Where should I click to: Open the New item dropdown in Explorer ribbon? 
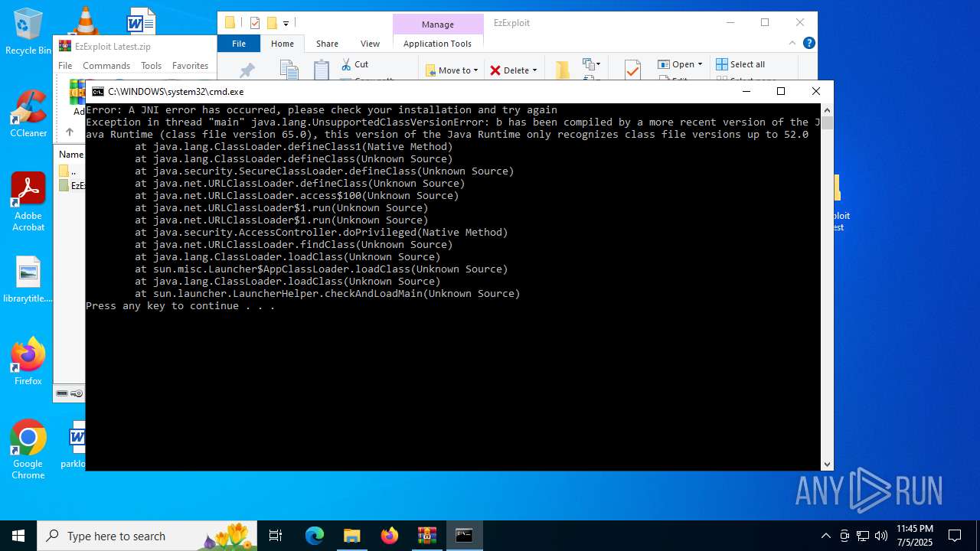coord(591,64)
